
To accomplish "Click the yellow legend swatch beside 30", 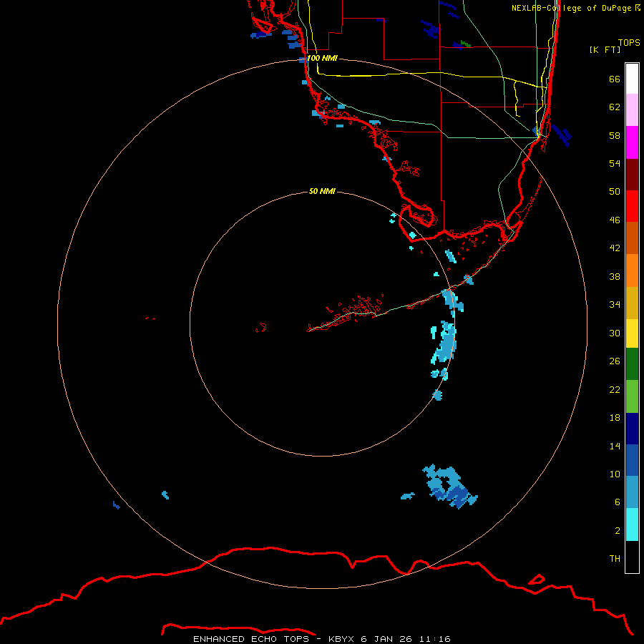I will 632,333.
